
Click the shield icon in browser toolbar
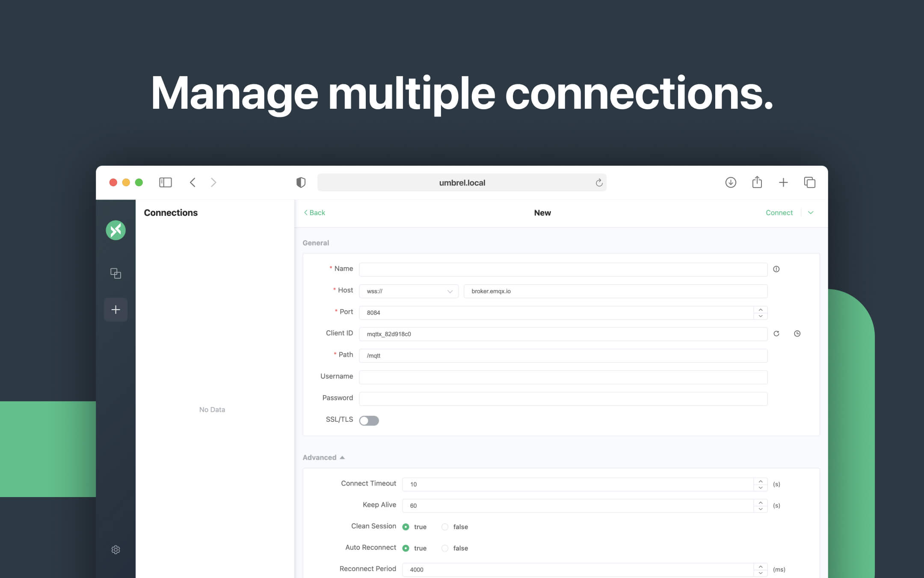point(302,182)
